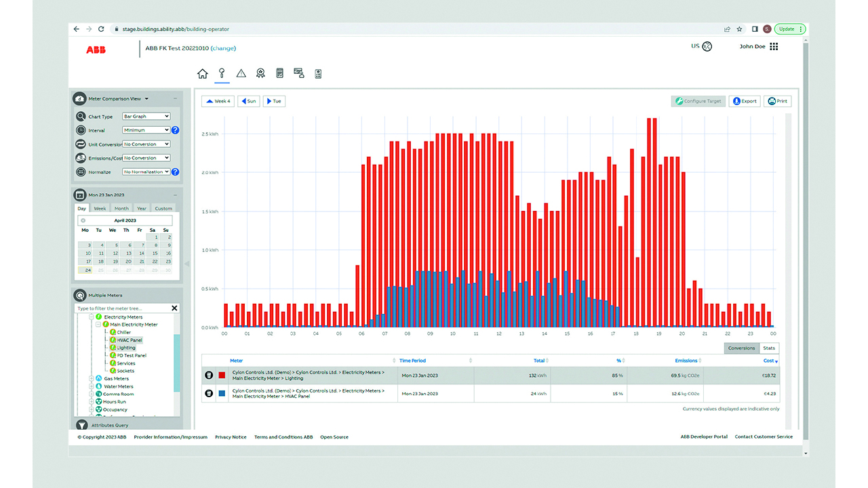
Task: Open the alerts warning triangle icon
Action: [x=241, y=74]
